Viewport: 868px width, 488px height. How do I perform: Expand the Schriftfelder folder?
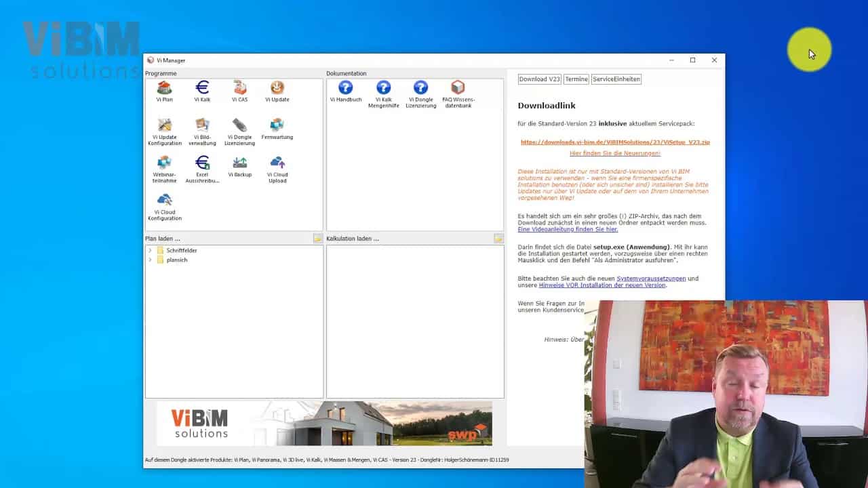150,251
